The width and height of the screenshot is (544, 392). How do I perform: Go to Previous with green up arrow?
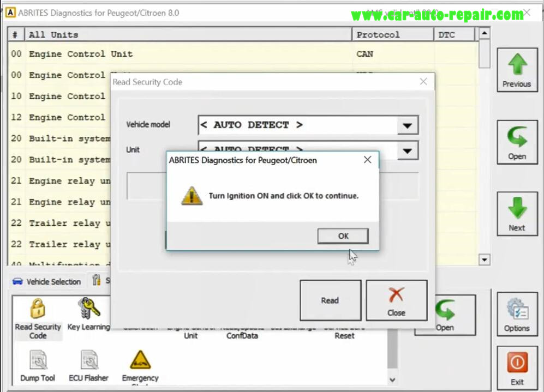[517, 70]
